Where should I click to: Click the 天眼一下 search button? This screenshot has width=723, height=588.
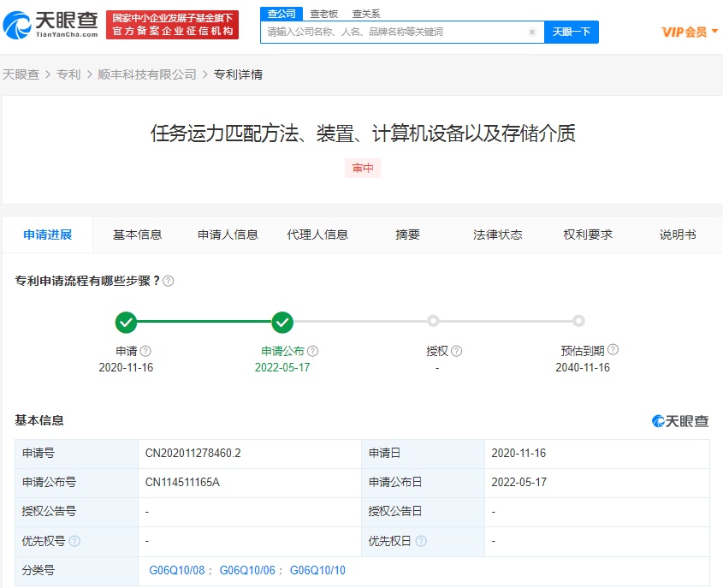click(572, 32)
